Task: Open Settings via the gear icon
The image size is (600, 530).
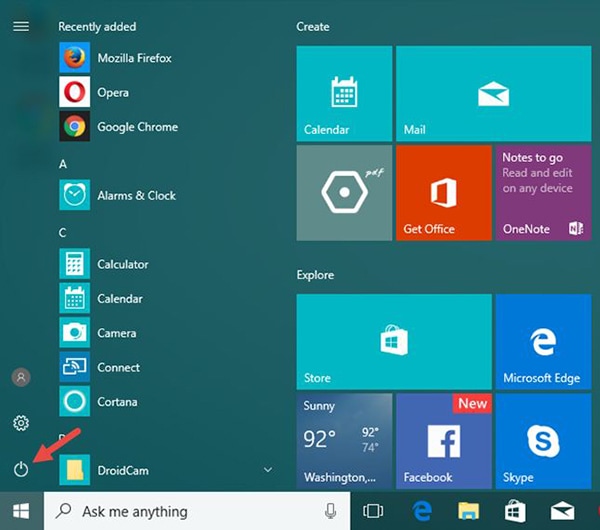Action: [21, 423]
